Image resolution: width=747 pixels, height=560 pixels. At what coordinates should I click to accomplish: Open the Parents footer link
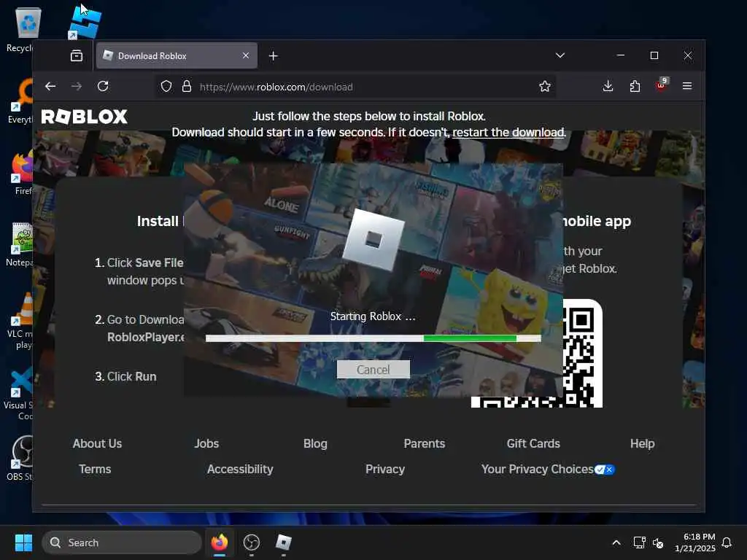pos(425,444)
